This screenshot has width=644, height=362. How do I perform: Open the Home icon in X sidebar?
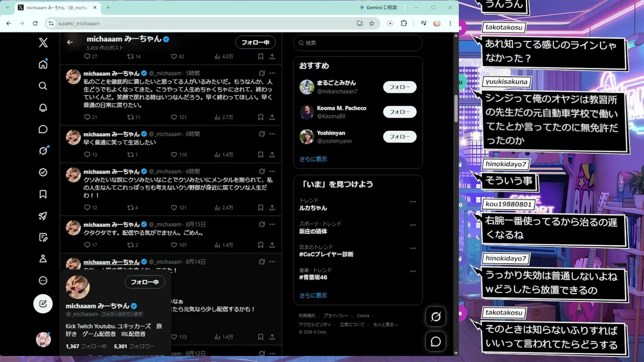[x=43, y=64]
